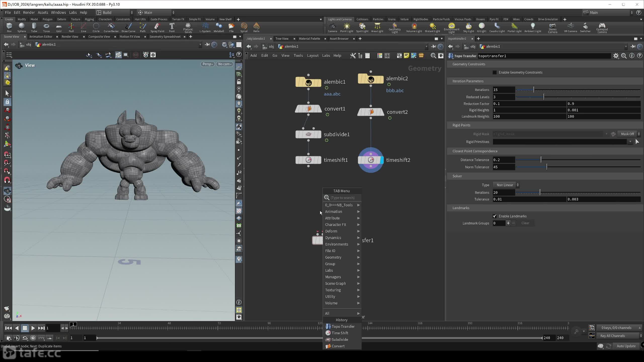Click the alembic1 node icon
644x362 pixels.
(x=308, y=82)
